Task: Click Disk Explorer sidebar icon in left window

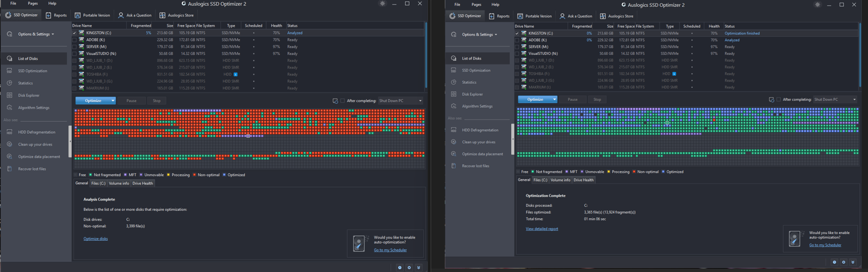Action: click(10, 95)
